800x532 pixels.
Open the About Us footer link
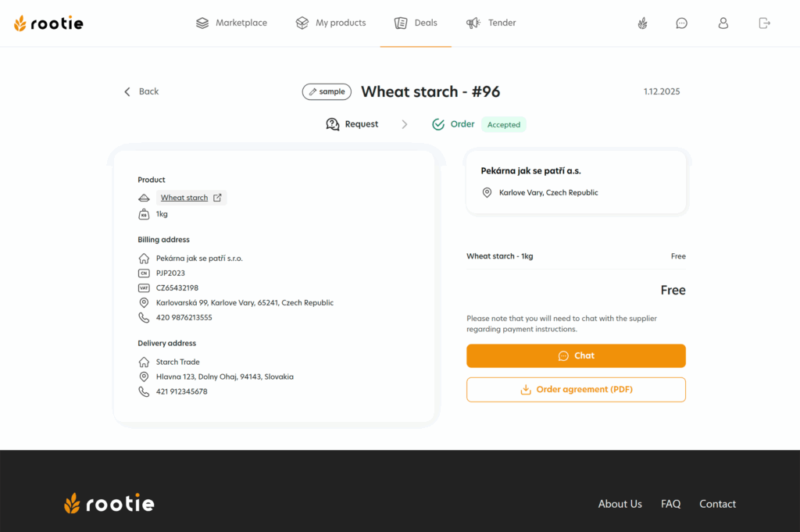pos(620,504)
